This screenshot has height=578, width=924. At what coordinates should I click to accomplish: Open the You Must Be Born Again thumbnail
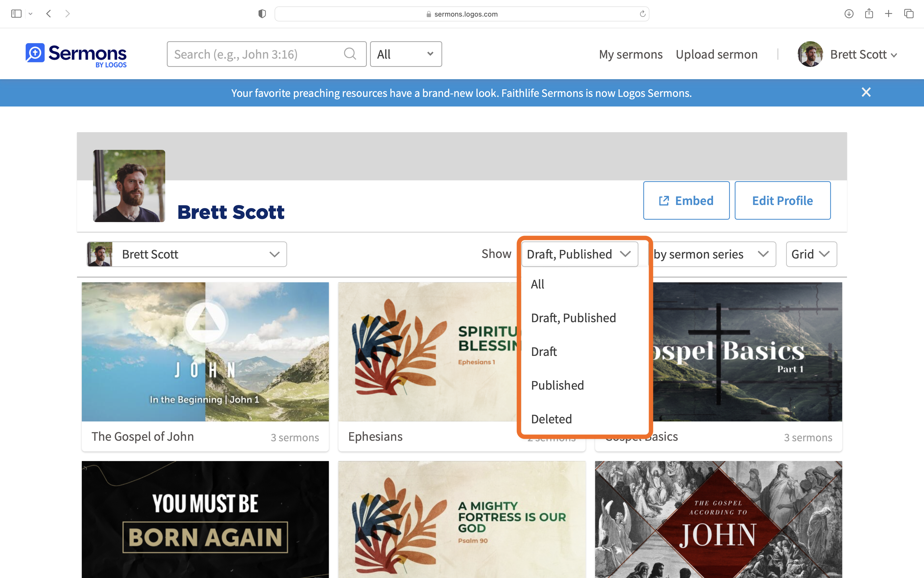(x=205, y=519)
